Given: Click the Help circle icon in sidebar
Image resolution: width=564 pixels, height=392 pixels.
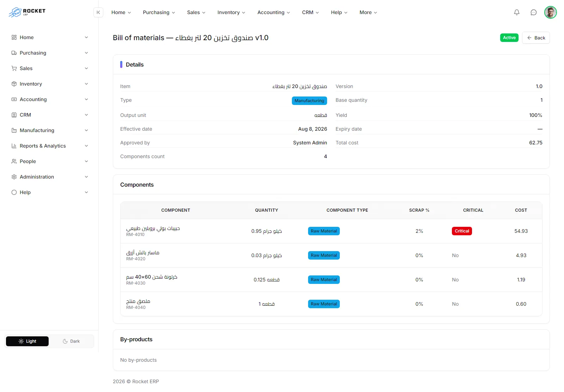Looking at the screenshot, I should (14, 192).
